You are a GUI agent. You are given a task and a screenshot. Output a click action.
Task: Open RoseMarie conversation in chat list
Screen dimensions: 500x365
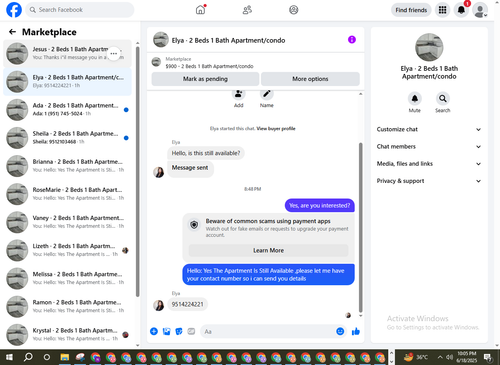pyautogui.click(x=67, y=194)
